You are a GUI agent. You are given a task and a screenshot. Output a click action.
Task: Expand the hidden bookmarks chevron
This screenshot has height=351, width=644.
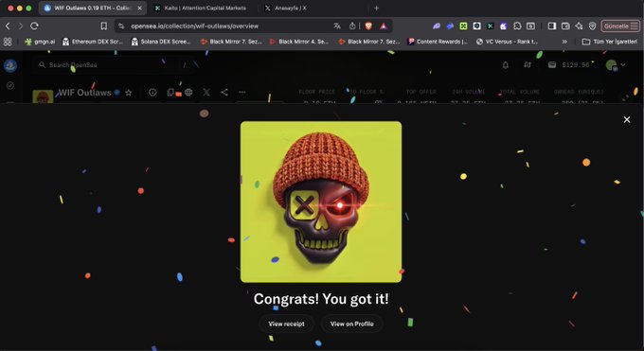click(564, 42)
